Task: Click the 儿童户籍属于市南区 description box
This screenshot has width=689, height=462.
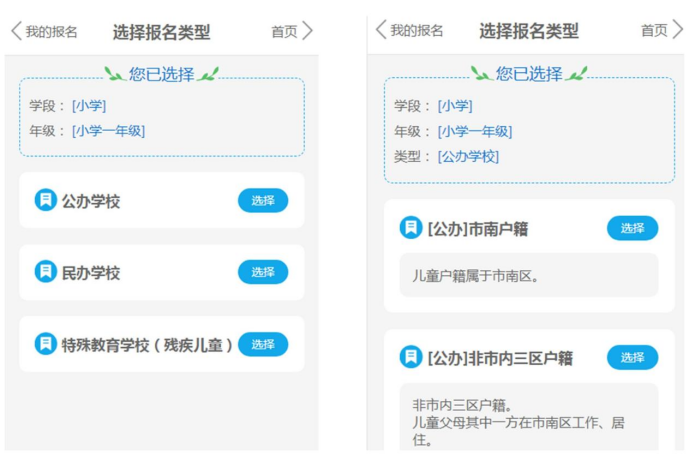Action: pos(529,275)
